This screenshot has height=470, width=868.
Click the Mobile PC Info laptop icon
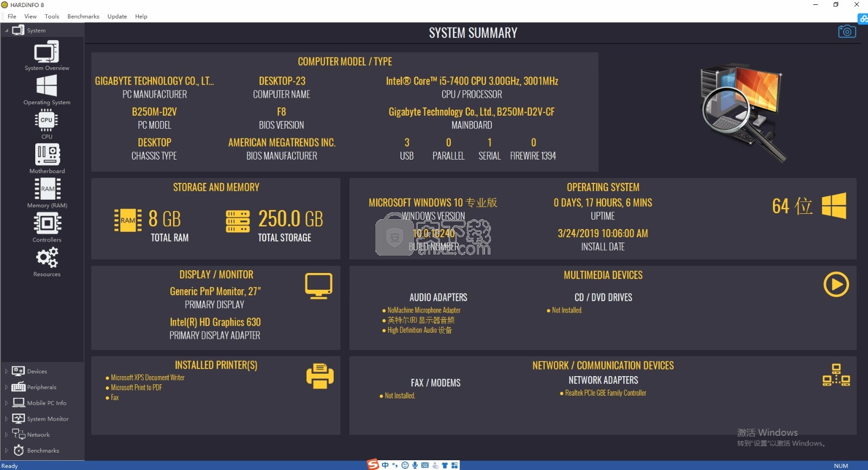[18, 403]
